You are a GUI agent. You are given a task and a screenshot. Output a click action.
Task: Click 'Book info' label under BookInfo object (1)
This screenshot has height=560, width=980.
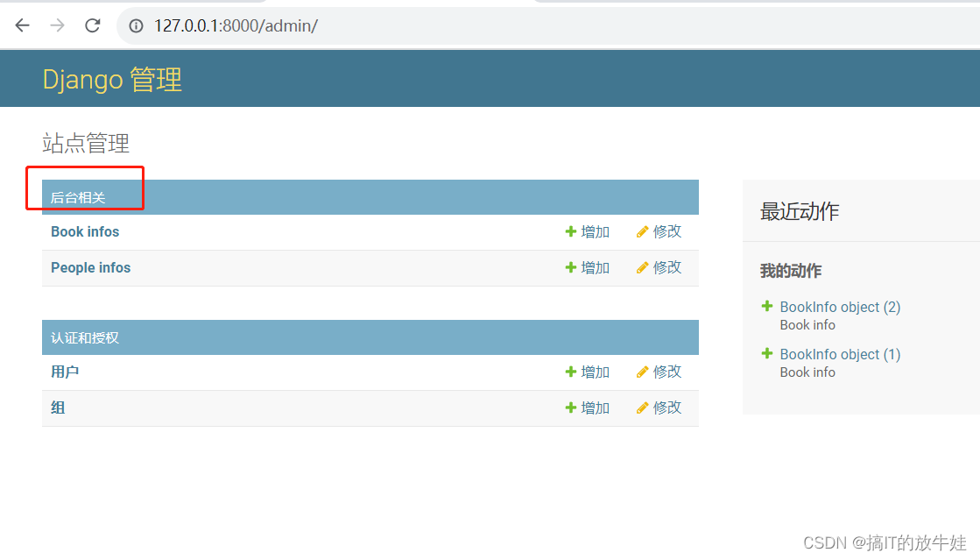807,373
